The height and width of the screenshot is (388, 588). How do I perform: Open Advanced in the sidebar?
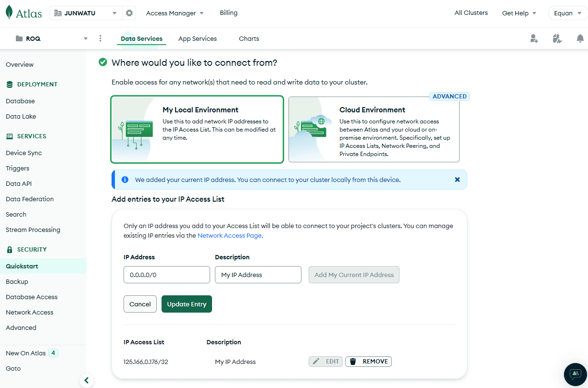tap(21, 327)
